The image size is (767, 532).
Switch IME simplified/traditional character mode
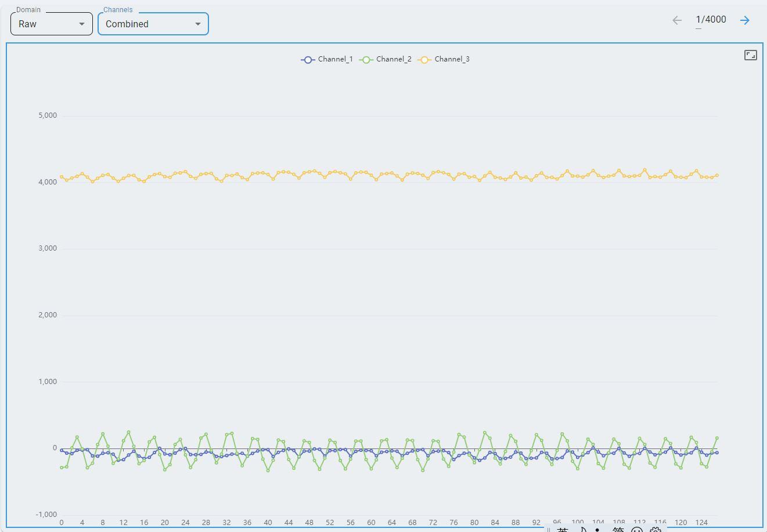pos(618,530)
